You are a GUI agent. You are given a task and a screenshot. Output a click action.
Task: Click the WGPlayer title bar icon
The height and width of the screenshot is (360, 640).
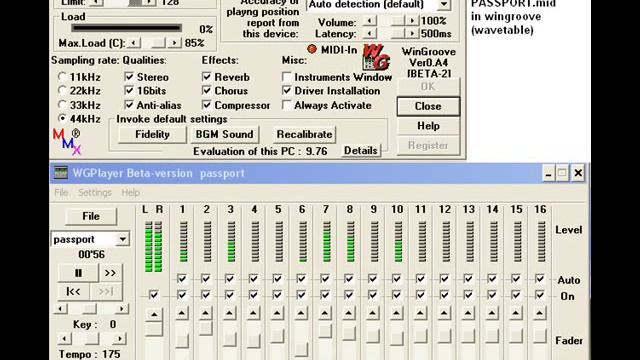point(61,173)
